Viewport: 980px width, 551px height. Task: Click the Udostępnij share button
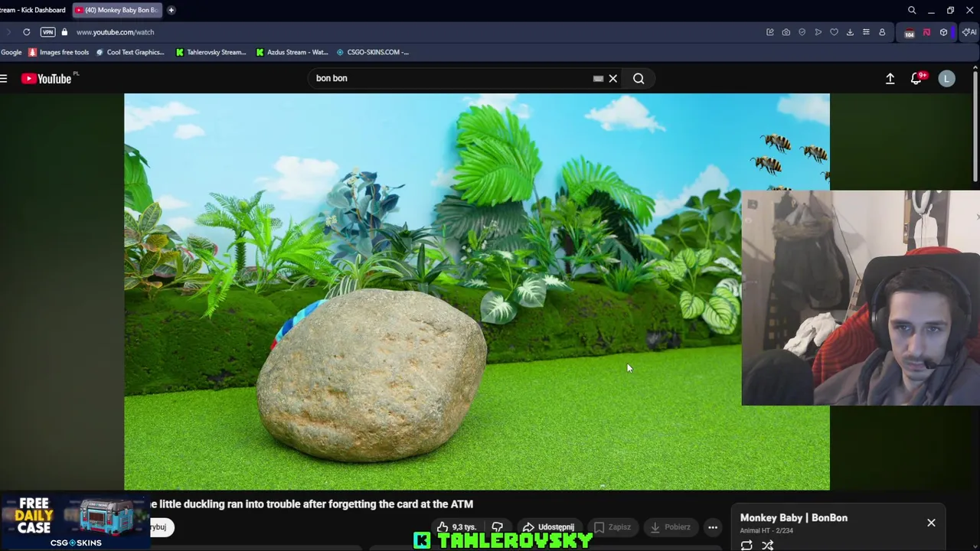pyautogui.click(x=548, y=527)
